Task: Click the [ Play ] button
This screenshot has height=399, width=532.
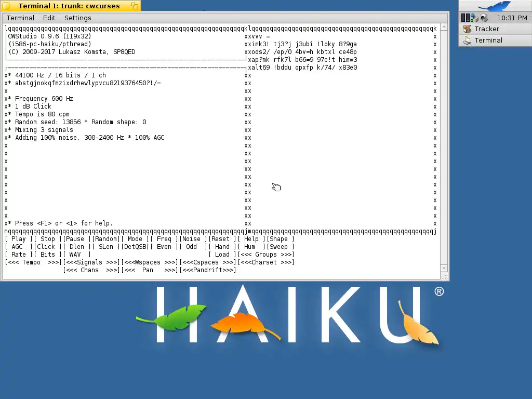Action: (x=19, y=239)
